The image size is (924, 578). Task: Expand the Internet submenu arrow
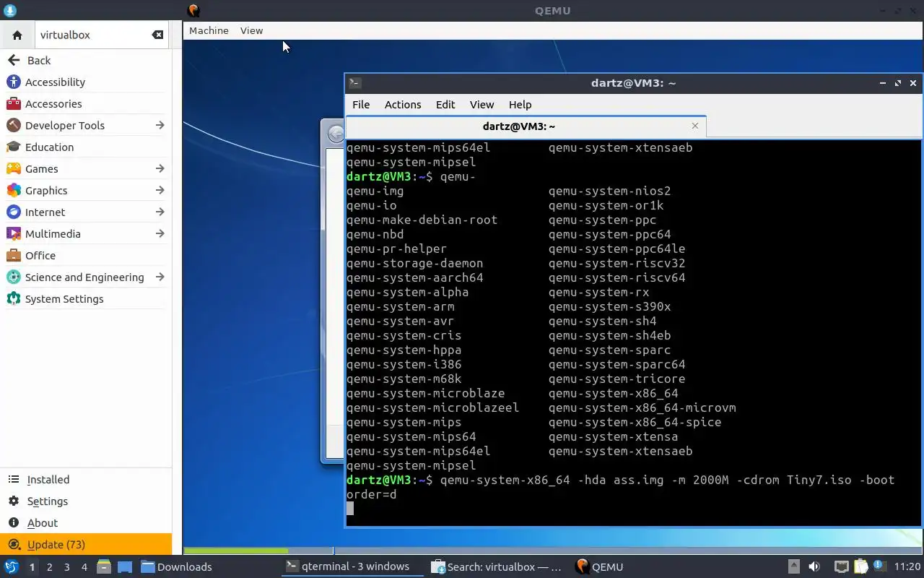point(160,212)
